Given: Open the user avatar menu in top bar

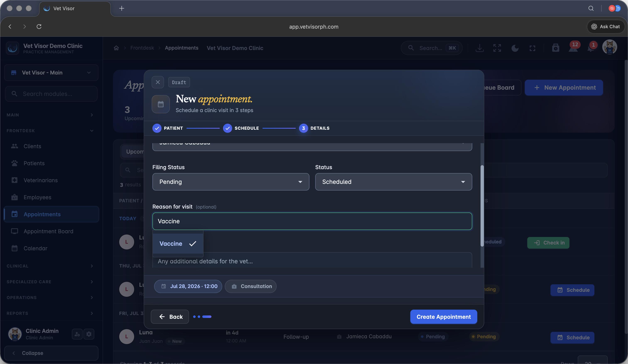Looking at the screenshot, I should coord(610,47).
